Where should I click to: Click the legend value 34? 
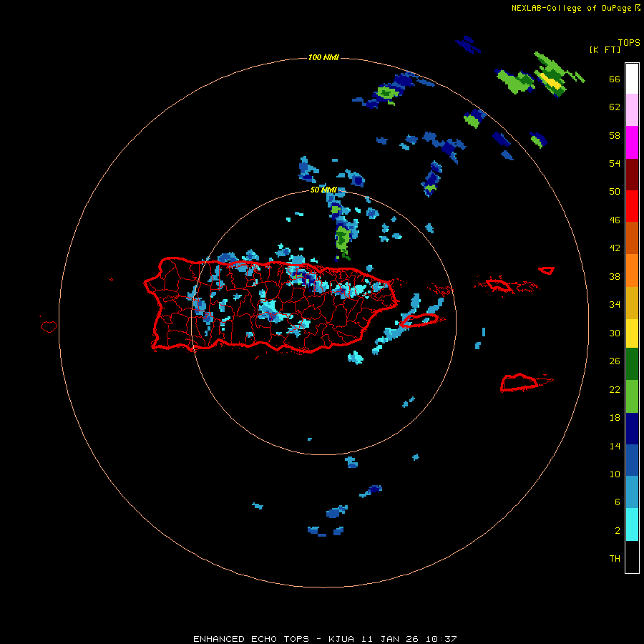615,305
